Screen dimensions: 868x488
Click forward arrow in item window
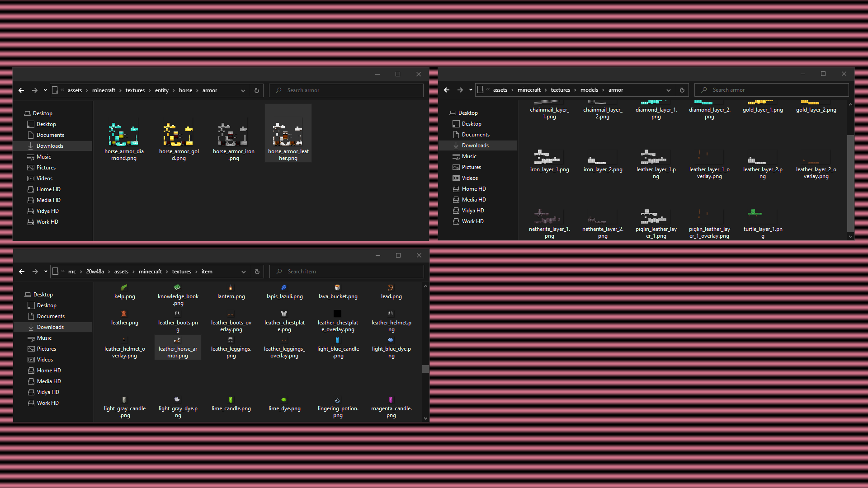[x=35, y=272]
